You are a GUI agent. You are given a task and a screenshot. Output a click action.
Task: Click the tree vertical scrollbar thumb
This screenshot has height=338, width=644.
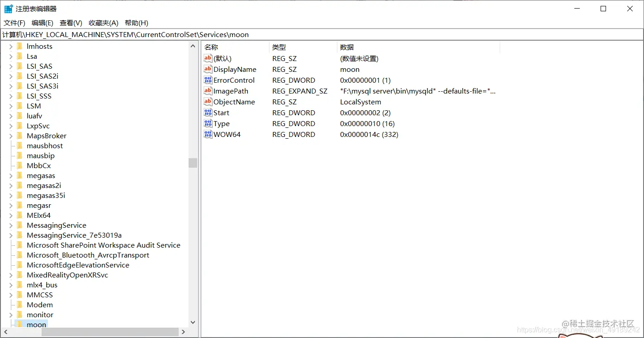point(193,163)
